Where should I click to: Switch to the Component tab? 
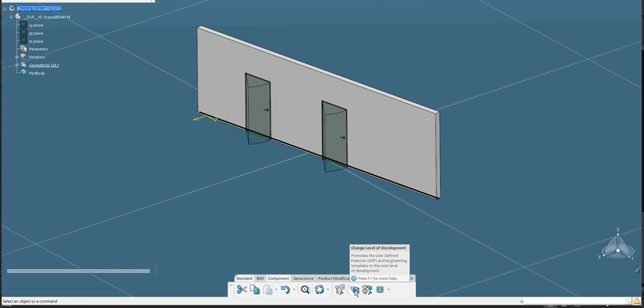(278, 278)
